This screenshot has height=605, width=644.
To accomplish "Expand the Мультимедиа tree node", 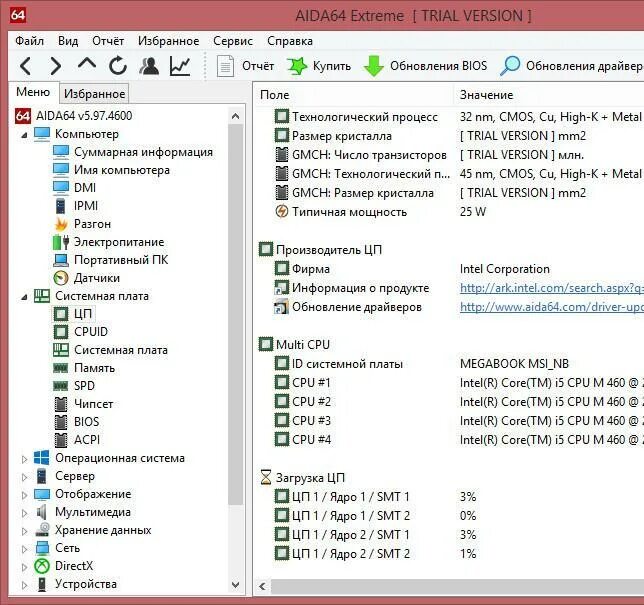I will pos(24,513).
